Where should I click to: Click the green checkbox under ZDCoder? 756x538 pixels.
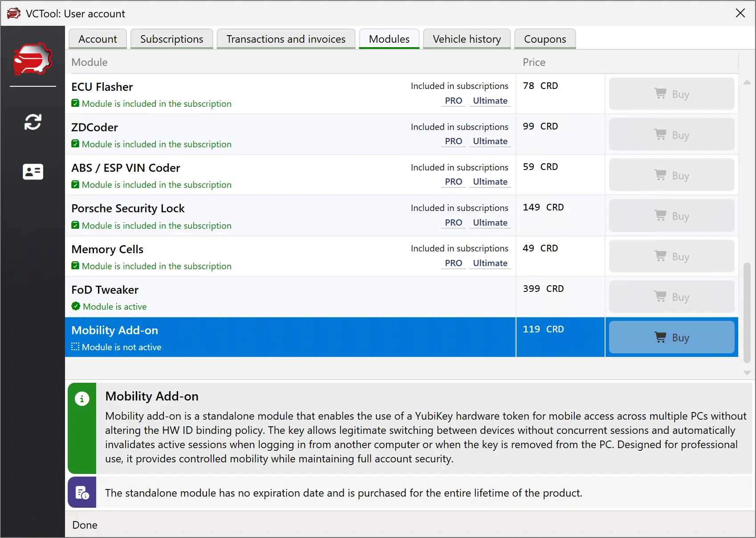tap(75, 144)
